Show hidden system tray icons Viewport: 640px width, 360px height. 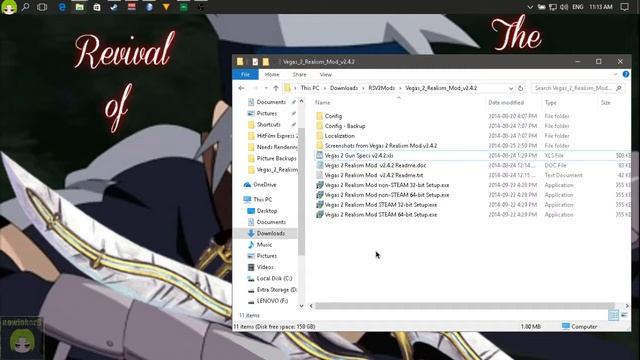coord(530,7)
